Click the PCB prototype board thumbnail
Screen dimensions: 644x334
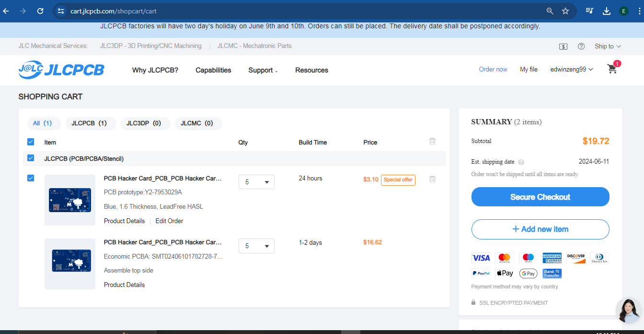[70, 200]
